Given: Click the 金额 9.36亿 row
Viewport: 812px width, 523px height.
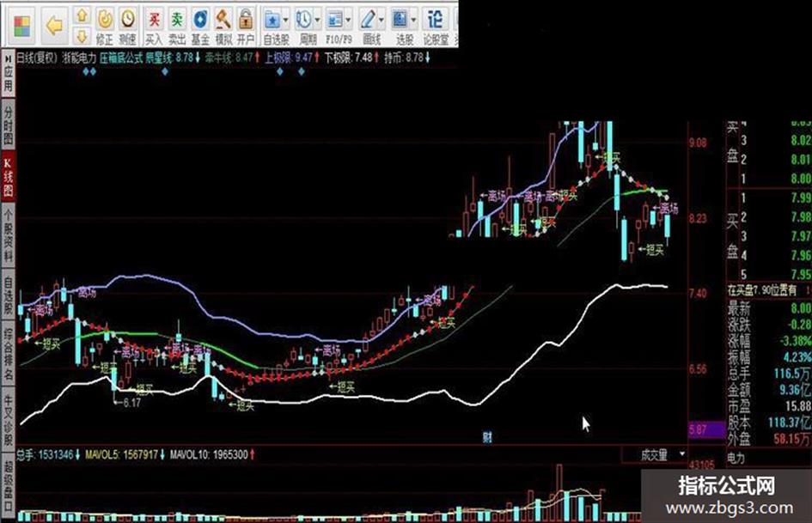Looking at the screenshot, I should (x=769, y=389).
